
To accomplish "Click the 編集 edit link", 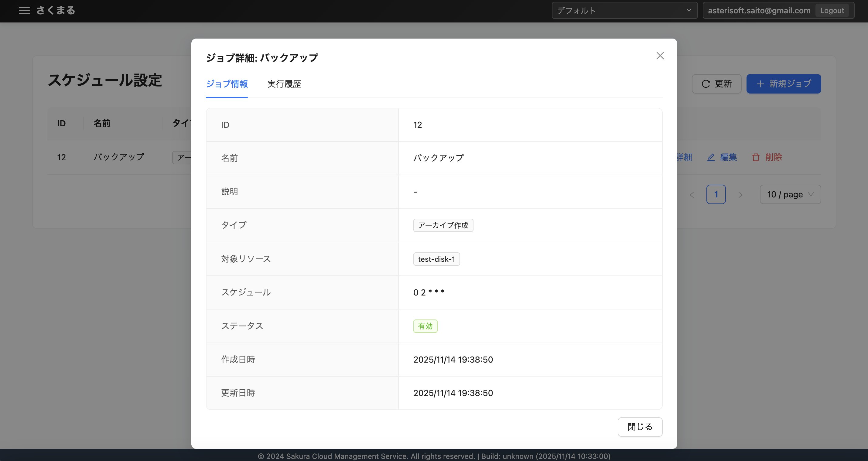I will click(722, 157).
